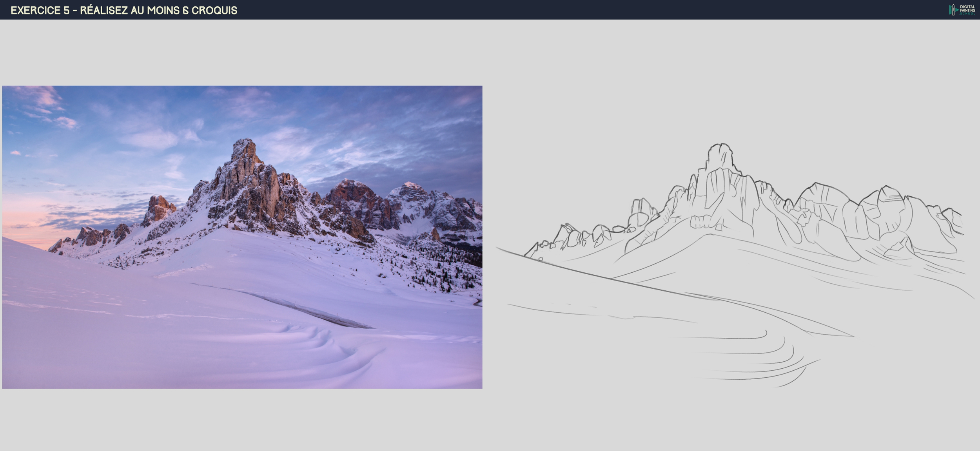
Task: Click the dark header bar's empty middle area
Action: tap(588, 10)
